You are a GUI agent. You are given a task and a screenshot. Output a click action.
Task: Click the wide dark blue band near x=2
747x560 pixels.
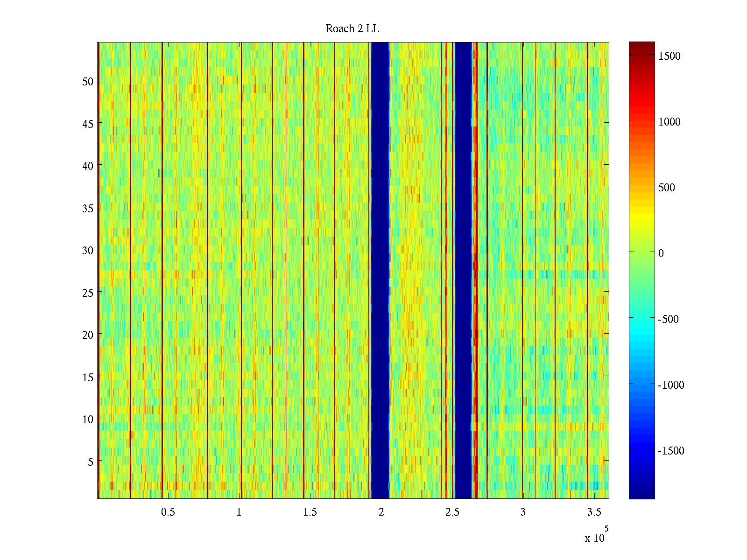[x=380, y=271]
